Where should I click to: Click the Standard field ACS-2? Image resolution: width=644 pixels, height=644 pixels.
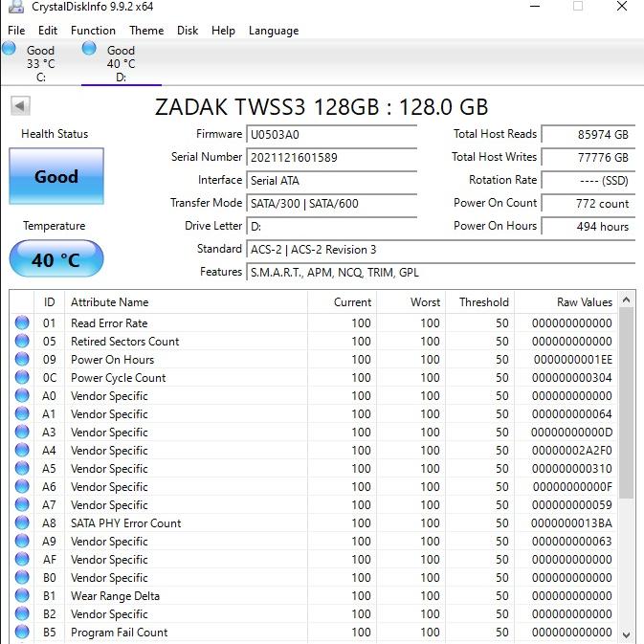441,250
